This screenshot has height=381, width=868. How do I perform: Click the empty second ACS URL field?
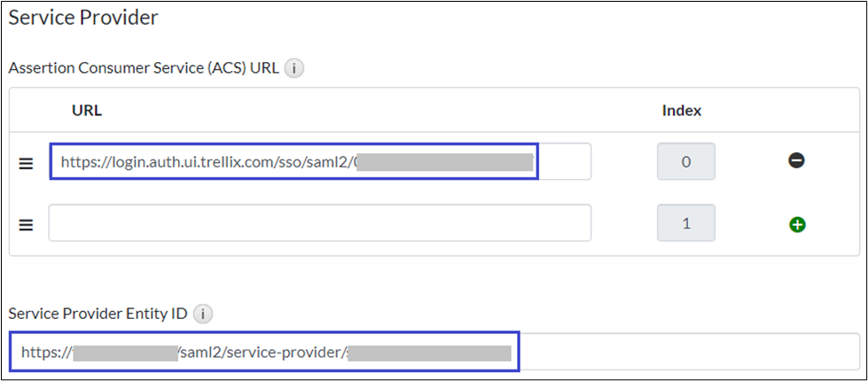click(319, 222)
